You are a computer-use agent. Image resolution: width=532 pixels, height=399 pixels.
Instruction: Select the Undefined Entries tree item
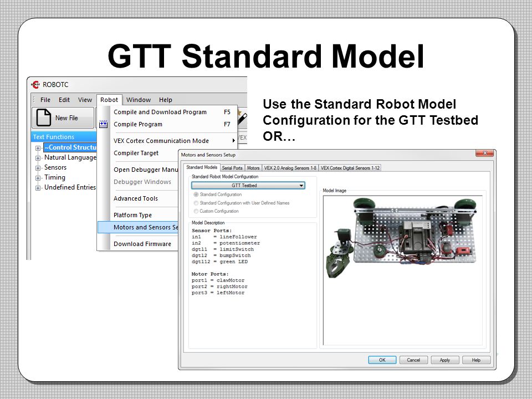click(x=70, y=187)
